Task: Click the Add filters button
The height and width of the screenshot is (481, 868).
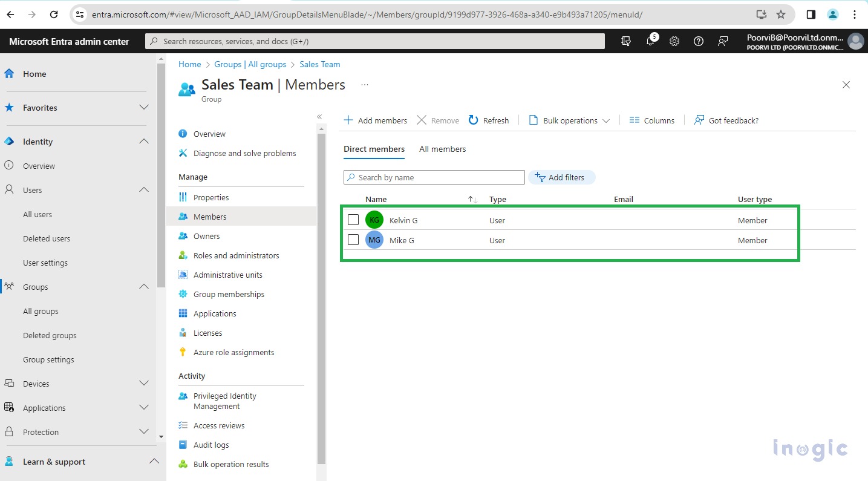Action: click(x=561, y=177)
